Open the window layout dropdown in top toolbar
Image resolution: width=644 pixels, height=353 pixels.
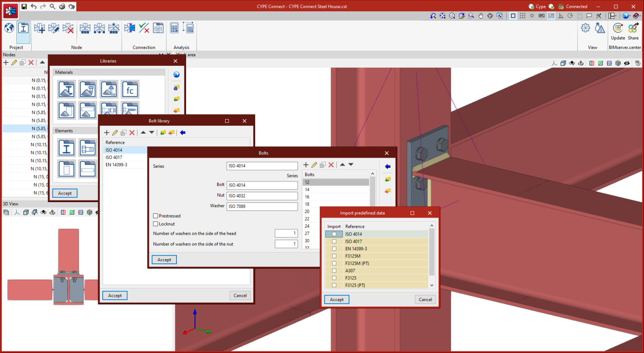tap(613, 16)
